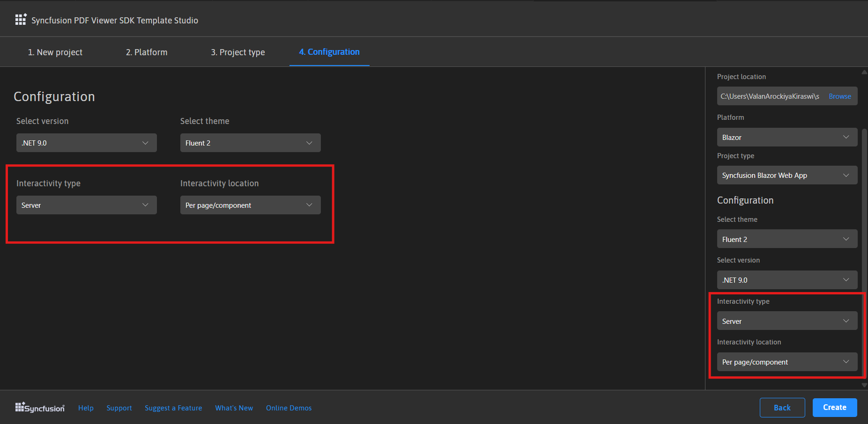The width and height of the screenshot is (868, 424).
Task: Open the Platform Blazor dropdown in side panel
Action: pyautogui.click(x=787, y=137)
